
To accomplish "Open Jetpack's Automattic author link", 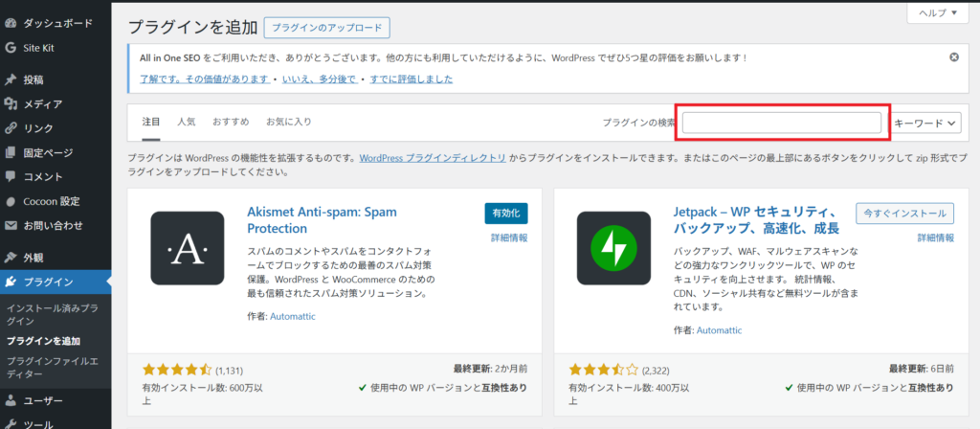I will [x=720, y=330].
